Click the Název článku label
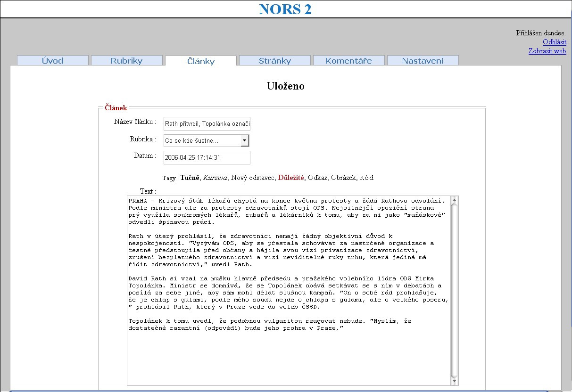This screenshot has width=572, height=392. [135, 122]
